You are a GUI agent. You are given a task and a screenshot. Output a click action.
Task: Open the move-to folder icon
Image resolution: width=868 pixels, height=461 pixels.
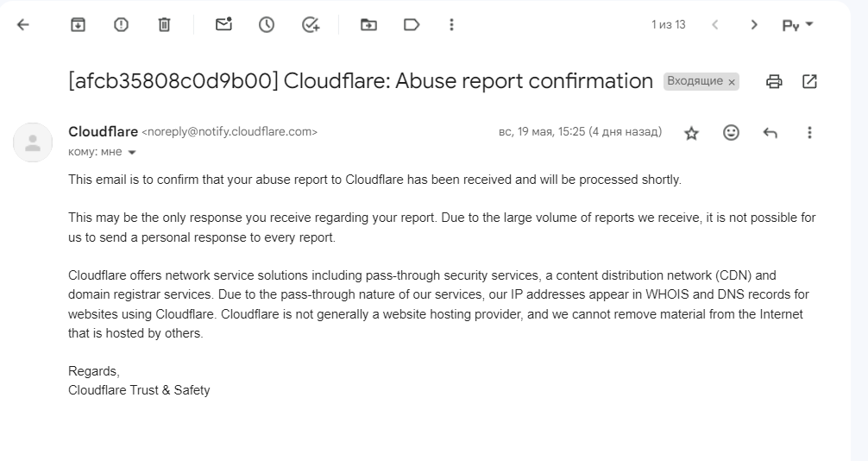click(x=368, y=25)
